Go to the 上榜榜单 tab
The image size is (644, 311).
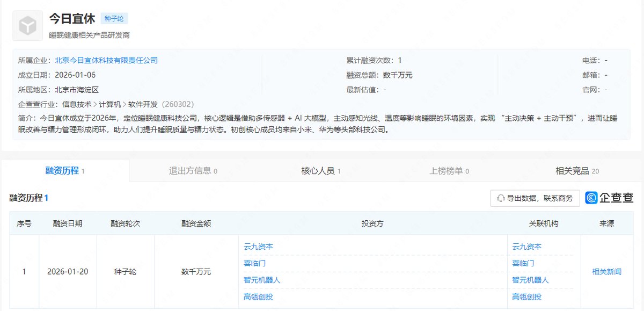point(449,171)
